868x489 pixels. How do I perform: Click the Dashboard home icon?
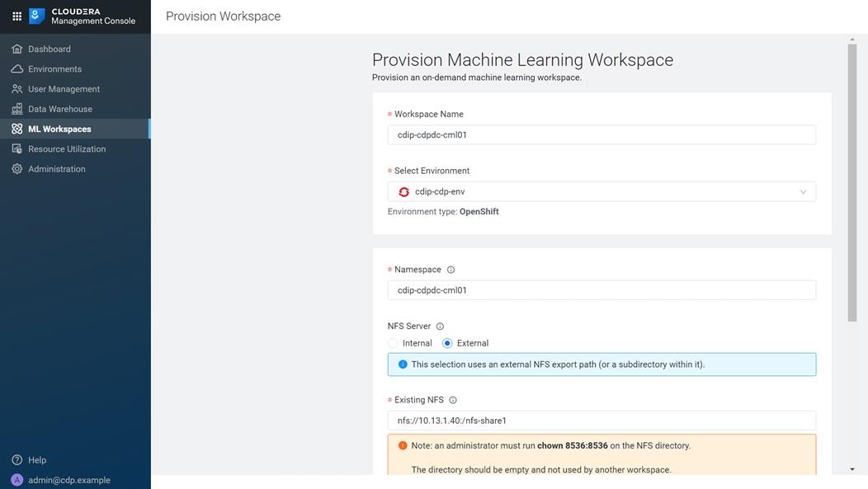[17, 49]
